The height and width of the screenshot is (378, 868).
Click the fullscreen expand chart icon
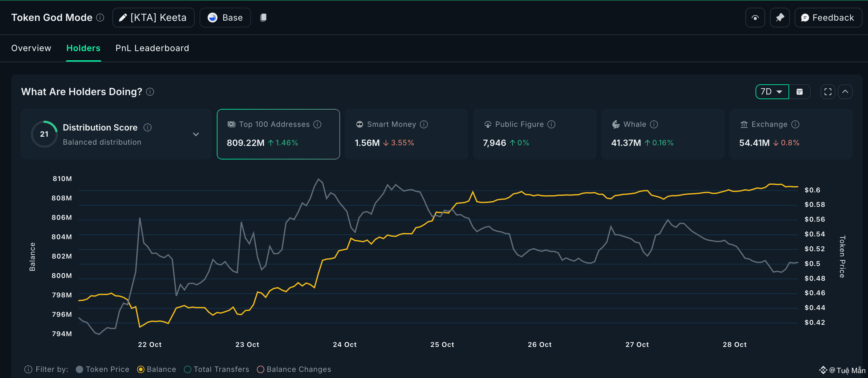pos(828,91)
